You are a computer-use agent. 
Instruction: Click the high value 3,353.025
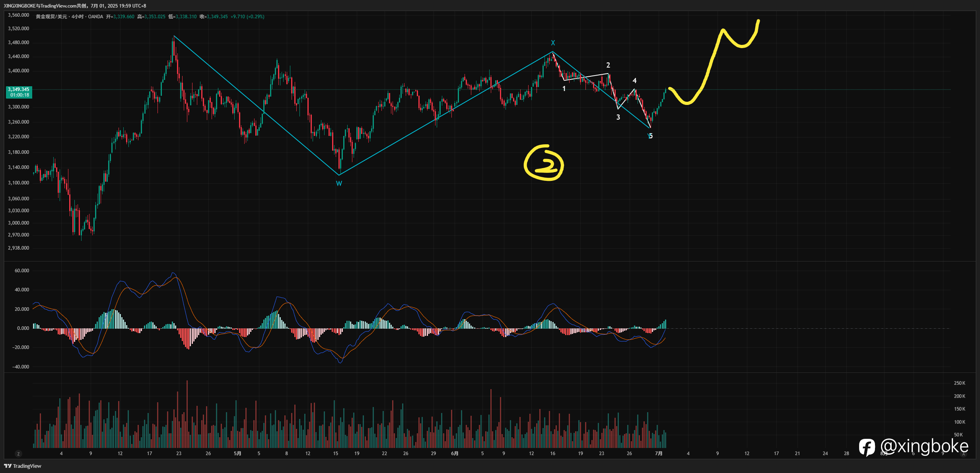(x=155, y=17)
